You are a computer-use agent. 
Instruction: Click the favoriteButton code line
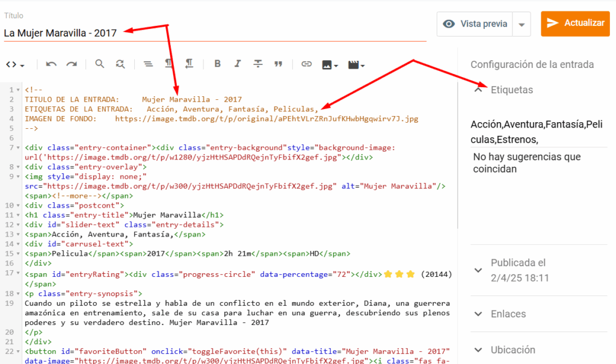(x=237, y=356)
